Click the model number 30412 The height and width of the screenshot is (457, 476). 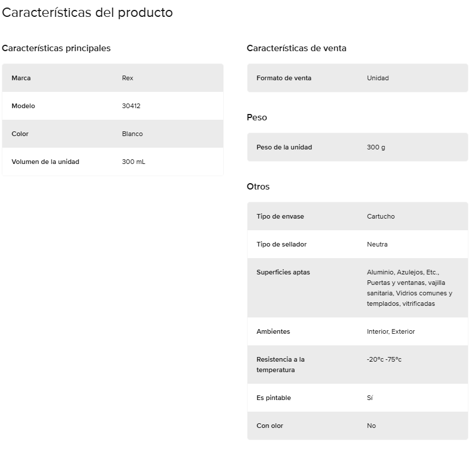click(x=131, y=106)
